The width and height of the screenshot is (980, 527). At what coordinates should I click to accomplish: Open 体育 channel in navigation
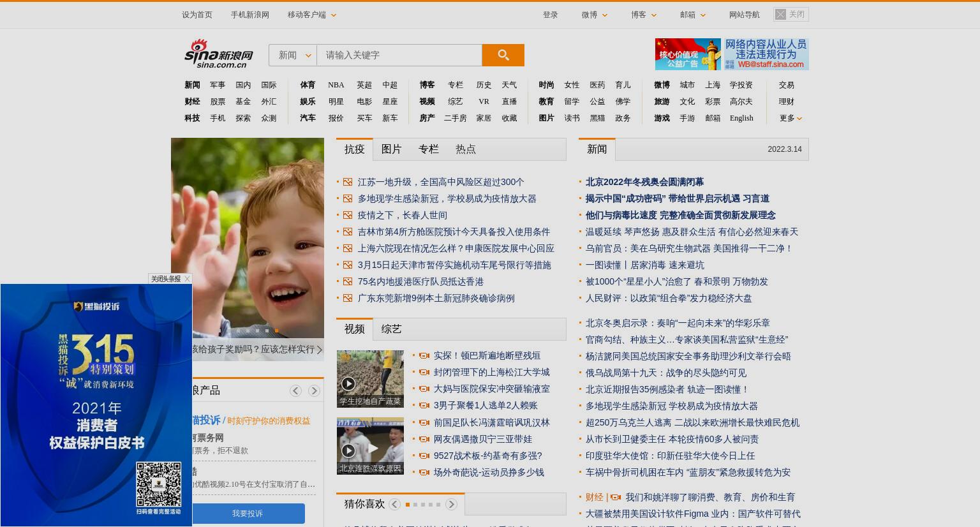tap(308, 85)
